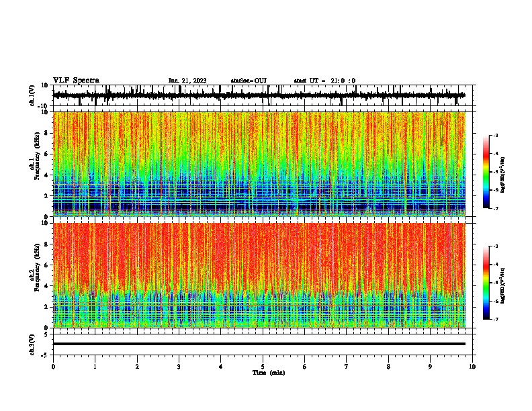Viewport: 532px width, 411px height.
Task: Click the time axis tick label "9"
Action: coord(430,367)
